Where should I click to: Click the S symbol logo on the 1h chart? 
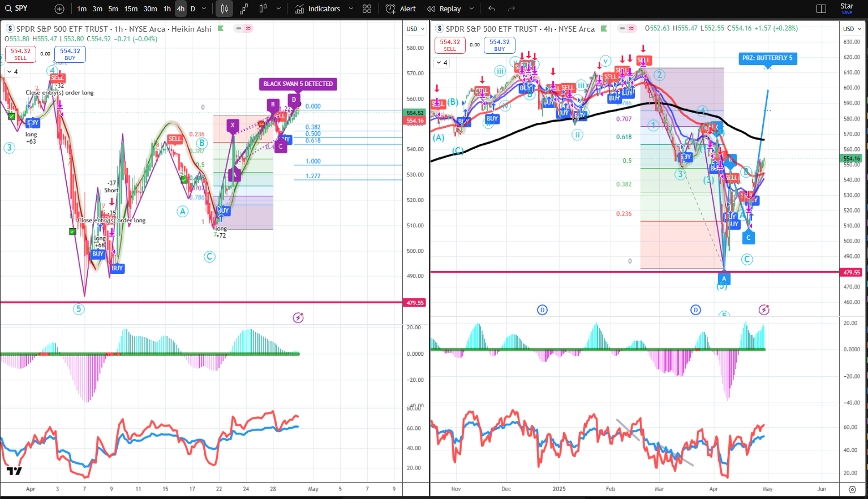10,28
